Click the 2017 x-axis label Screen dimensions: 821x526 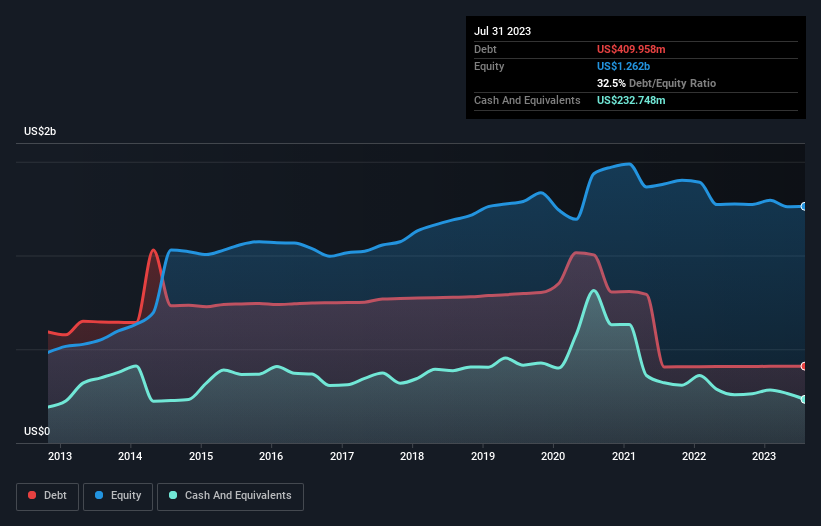point(342,456)
